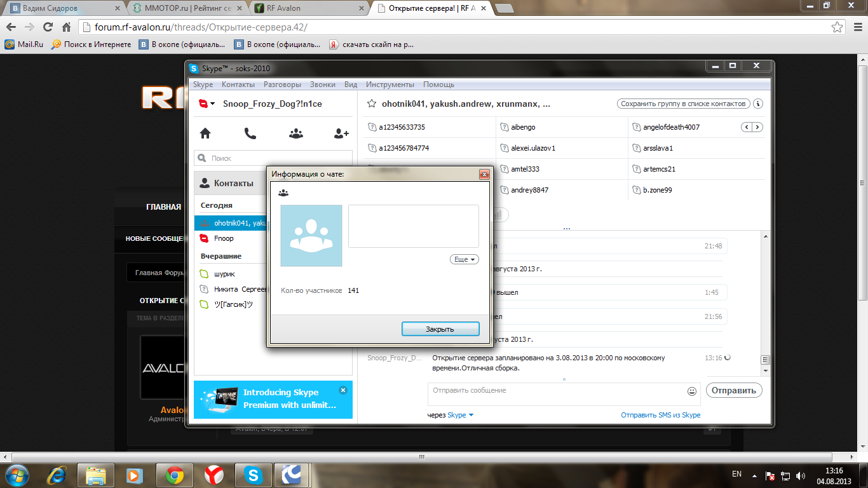Toggle the favorite star beside ohotnik041 group title
The height and width of the screenshot is (488, 868).
coord(372,104)
